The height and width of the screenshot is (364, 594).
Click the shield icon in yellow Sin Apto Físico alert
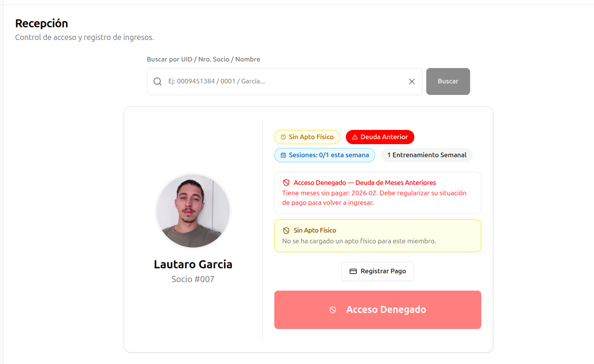tap(286, 231)
